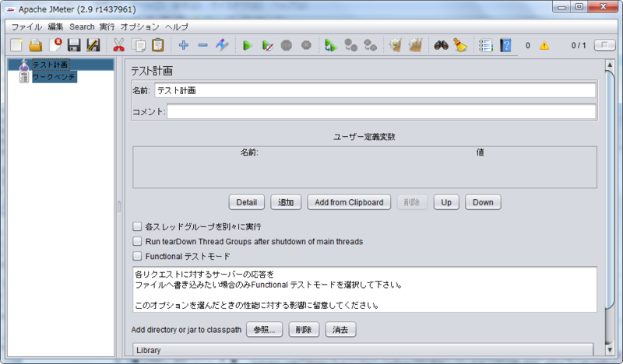Click Add from Clipboard button
The height and width of the screenshot is (364, 623).
coord(349,202)
